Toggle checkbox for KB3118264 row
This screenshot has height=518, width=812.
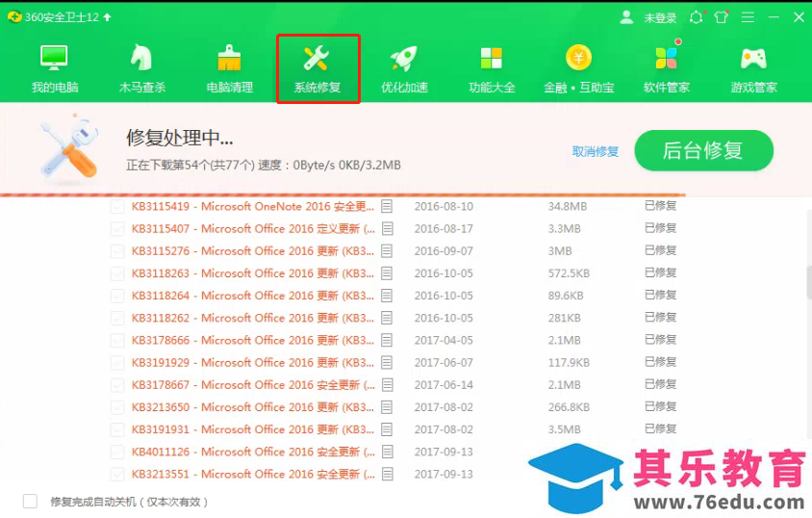[x=117, y=296]
